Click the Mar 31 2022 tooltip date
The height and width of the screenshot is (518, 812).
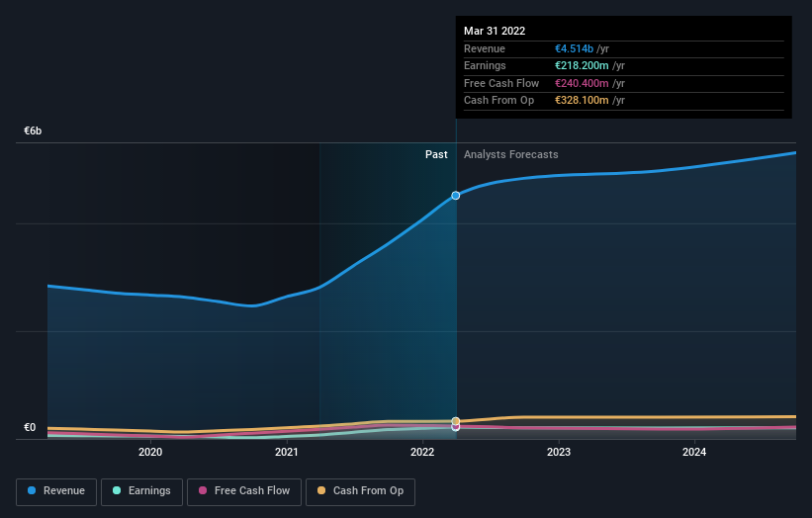point(495,31)
